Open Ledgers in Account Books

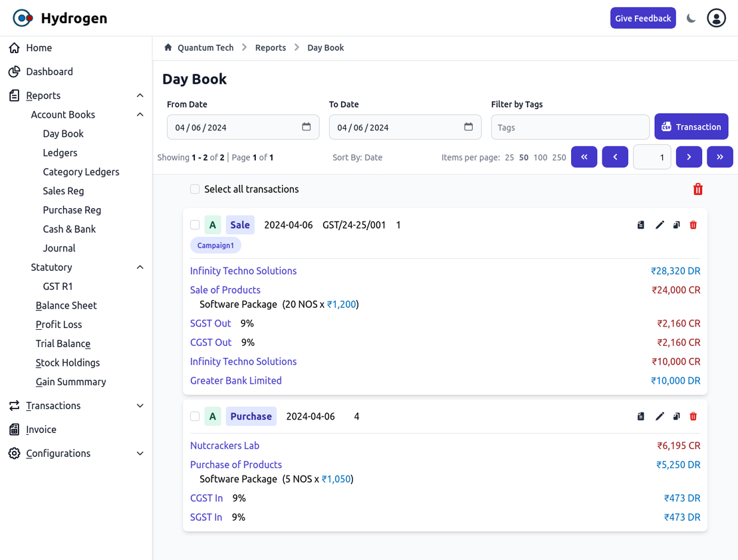tap(60, 153)
